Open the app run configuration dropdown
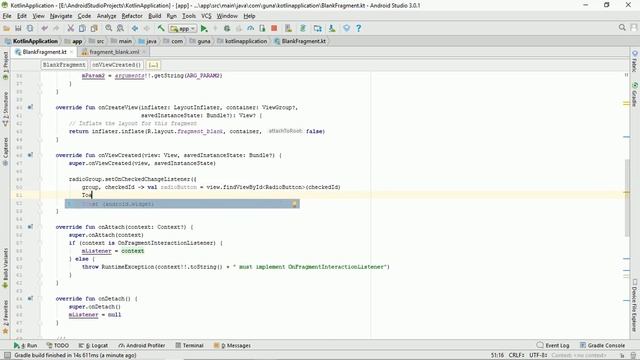 [183, 29]
